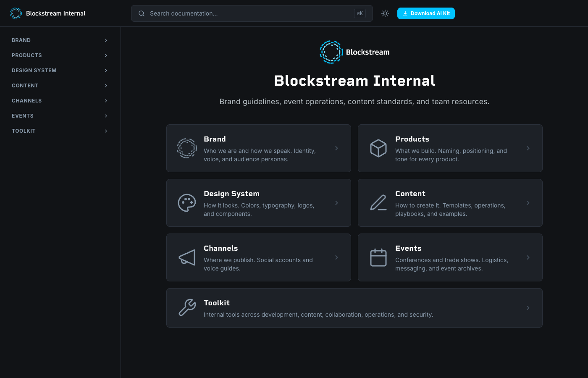Viewport: 588px width, 378px height.
Task: Click the arrow on the Channels card
Action: 336,257
